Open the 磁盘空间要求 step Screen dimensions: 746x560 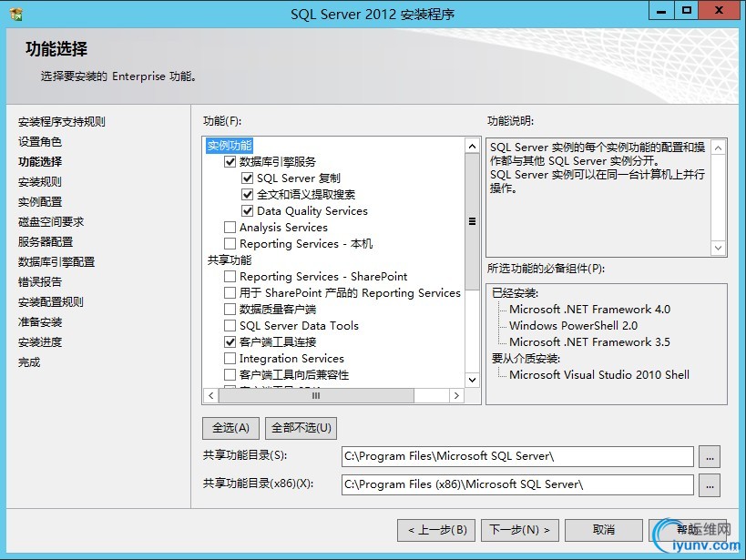[x=51, y=221]
